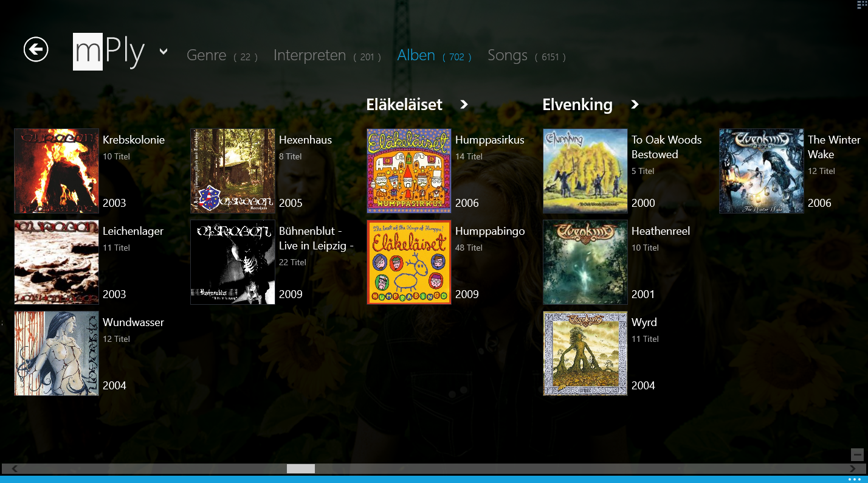Select the Humppabingo album cover
The height and width of the screenshot is (483, 868).
409,262
